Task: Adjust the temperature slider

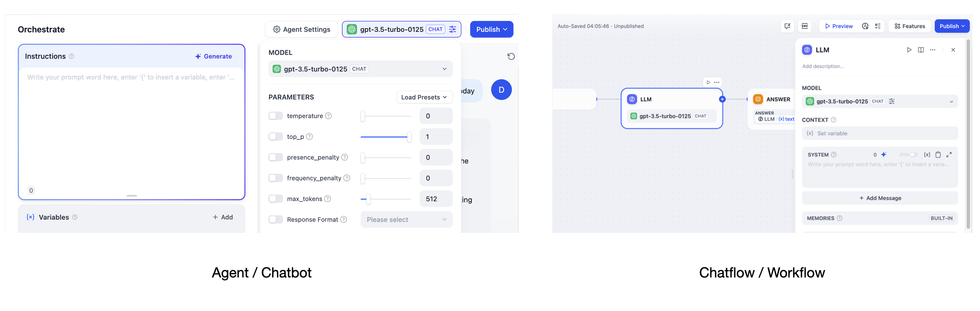Action: pos(386,116)
